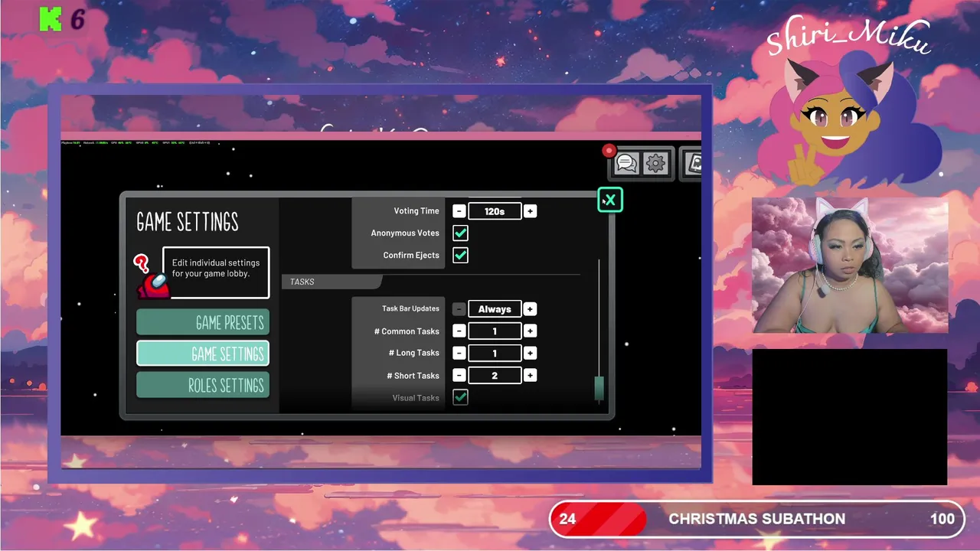
Task: Click the green Kick logo icon
Action: click(x=51, y=19)
